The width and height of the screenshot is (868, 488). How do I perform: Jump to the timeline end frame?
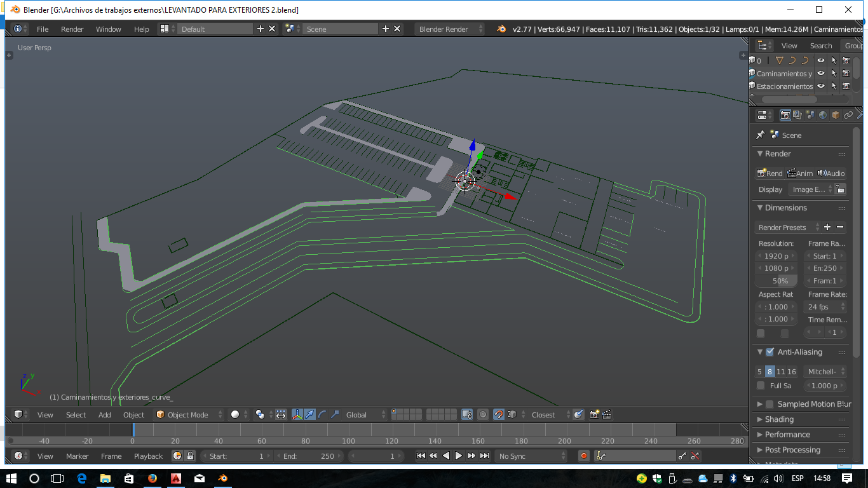click(484, 456)
